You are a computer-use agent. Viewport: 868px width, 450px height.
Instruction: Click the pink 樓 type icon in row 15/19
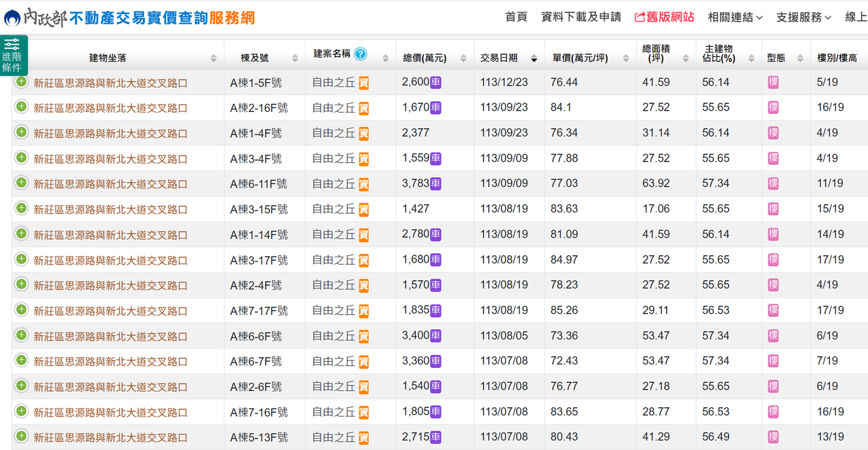[773, 209]
